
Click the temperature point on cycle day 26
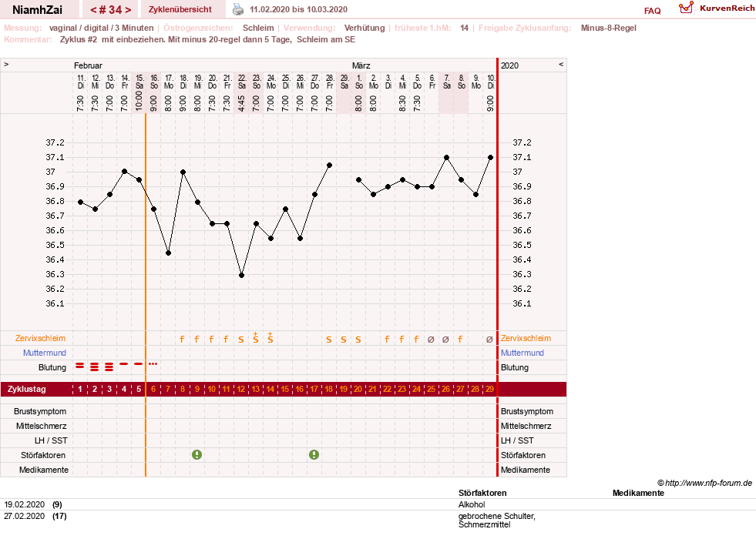click(446, 158)
